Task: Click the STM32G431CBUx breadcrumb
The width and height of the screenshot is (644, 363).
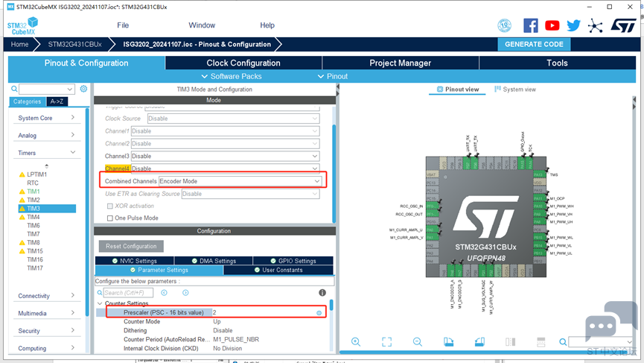Action: 74,45
